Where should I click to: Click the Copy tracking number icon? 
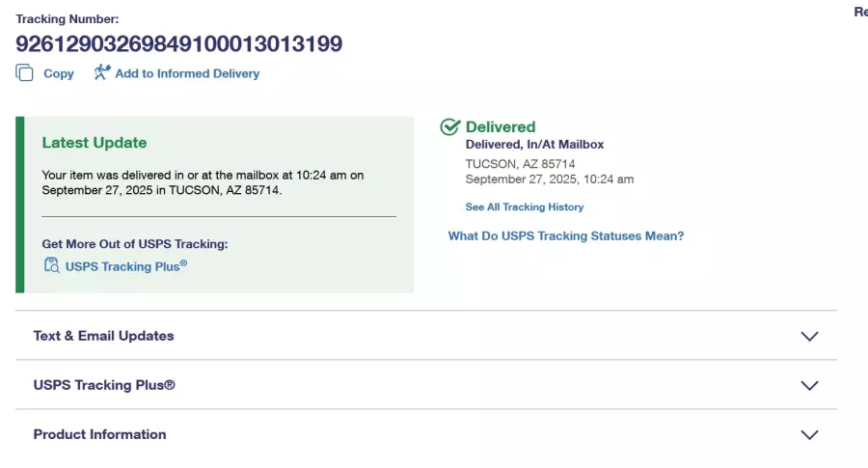(x=24, y=72)
